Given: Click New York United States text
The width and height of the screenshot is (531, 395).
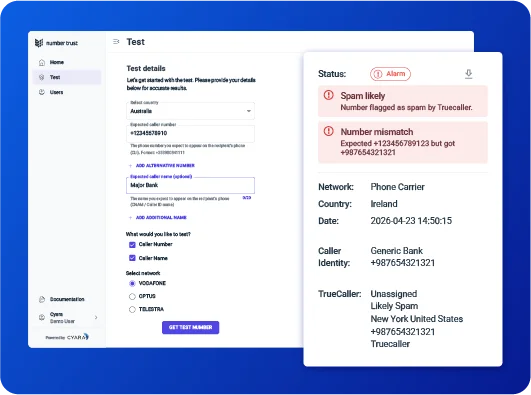Looking at the screenshot, I should pyautogui.click(x=417, y=319).
